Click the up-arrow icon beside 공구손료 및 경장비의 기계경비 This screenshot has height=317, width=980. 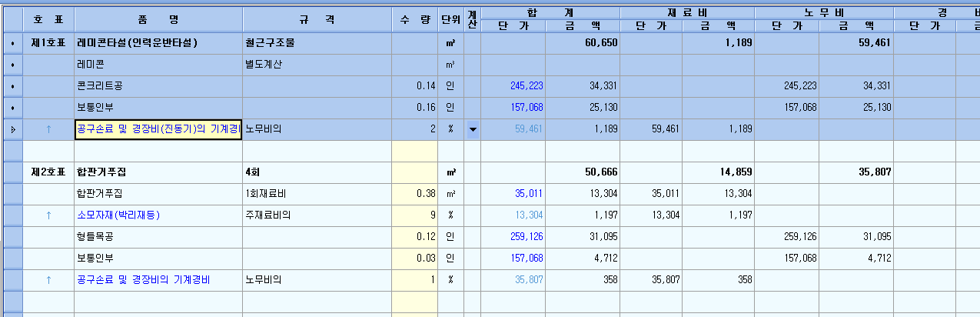point(48,280)
